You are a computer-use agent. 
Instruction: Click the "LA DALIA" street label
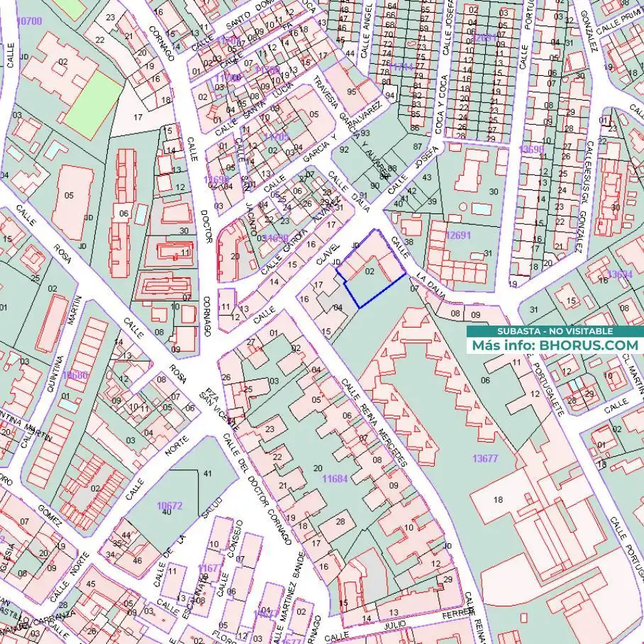point(431,285)
